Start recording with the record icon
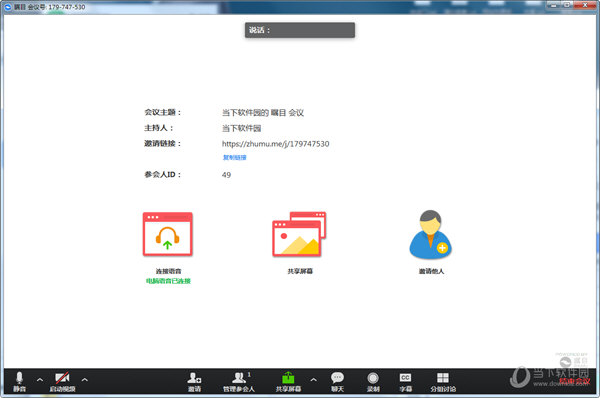This screenshot has height=398, width=600. [373, 382]
